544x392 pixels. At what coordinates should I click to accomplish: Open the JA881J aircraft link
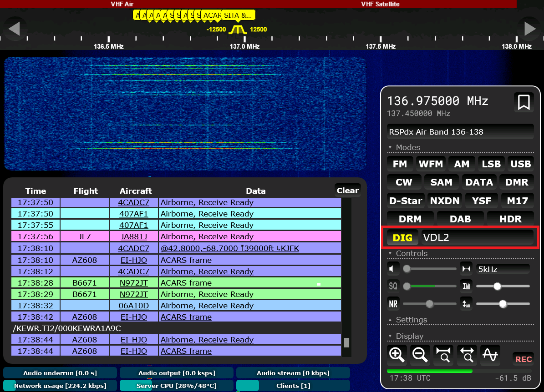[x=134, y=236]
